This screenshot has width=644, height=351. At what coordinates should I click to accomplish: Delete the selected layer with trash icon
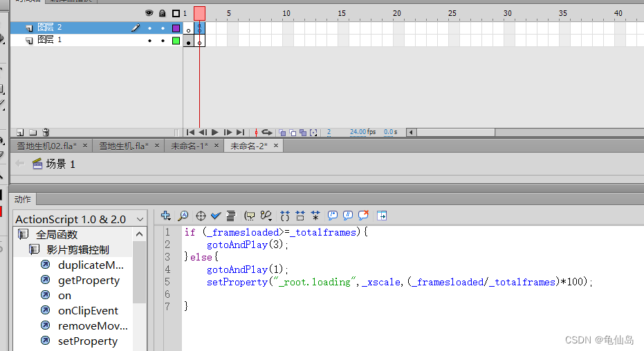point(46,133)
